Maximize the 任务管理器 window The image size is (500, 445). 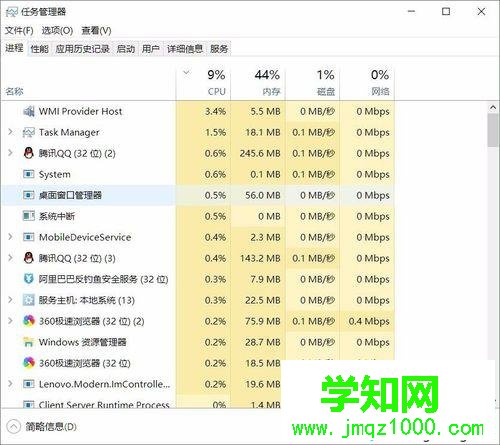pyautogui.click(x=446, y=12)
